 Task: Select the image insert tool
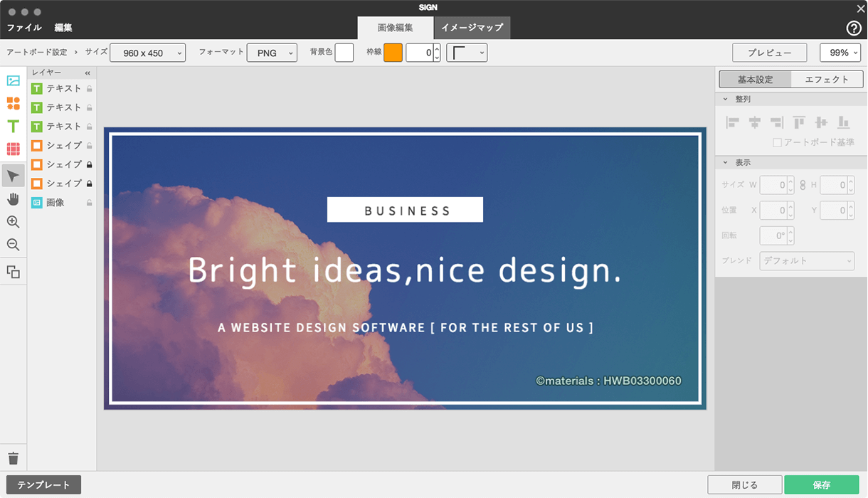click(13, 80)
